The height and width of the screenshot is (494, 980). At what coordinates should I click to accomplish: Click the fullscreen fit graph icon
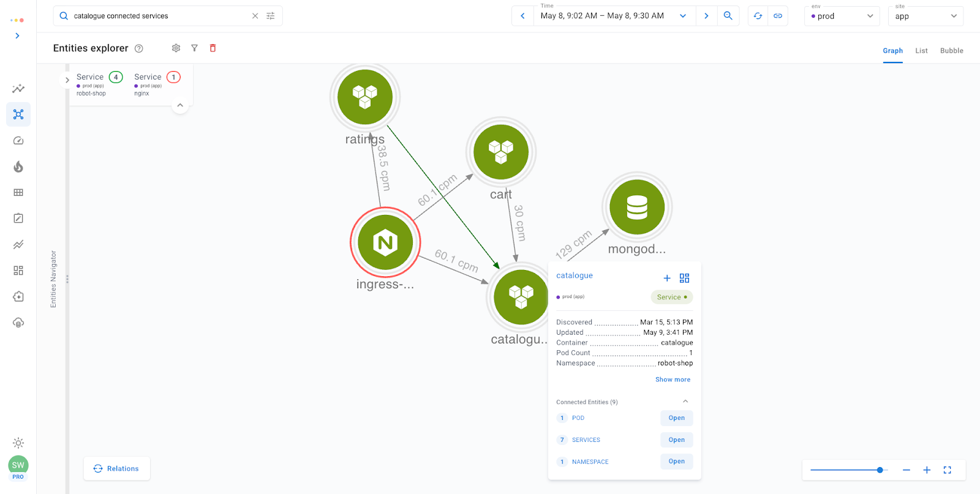(x=947, y=470)
